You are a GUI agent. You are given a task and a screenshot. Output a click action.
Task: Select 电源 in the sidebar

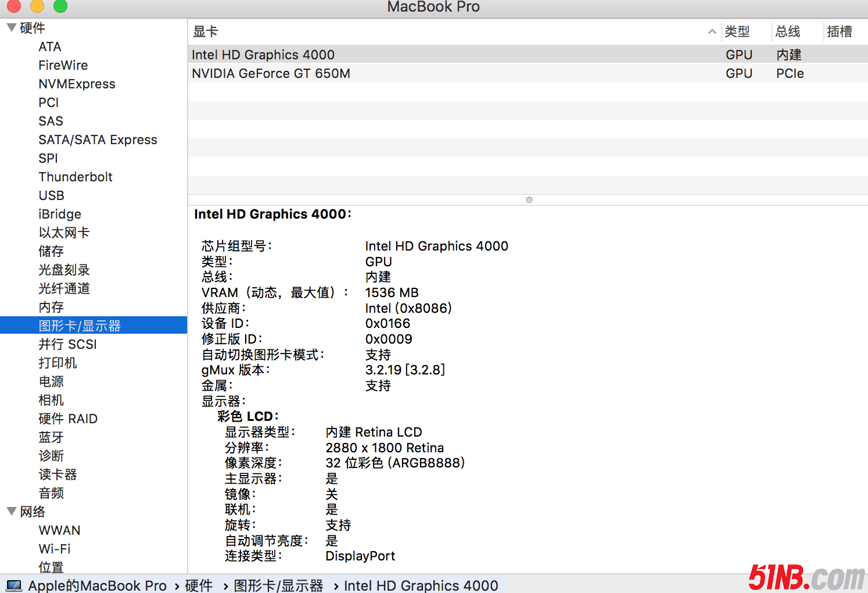click(51, 381)
